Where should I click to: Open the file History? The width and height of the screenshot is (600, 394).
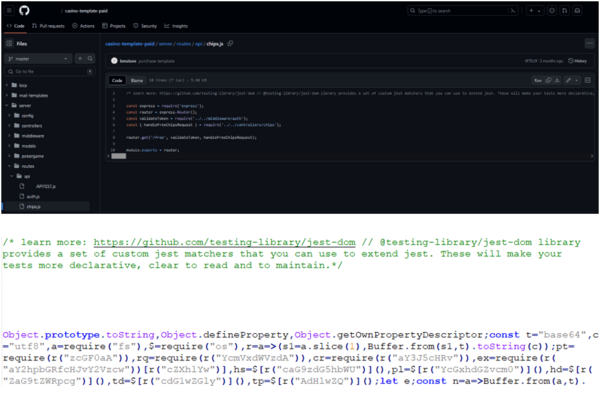point(577,61)
